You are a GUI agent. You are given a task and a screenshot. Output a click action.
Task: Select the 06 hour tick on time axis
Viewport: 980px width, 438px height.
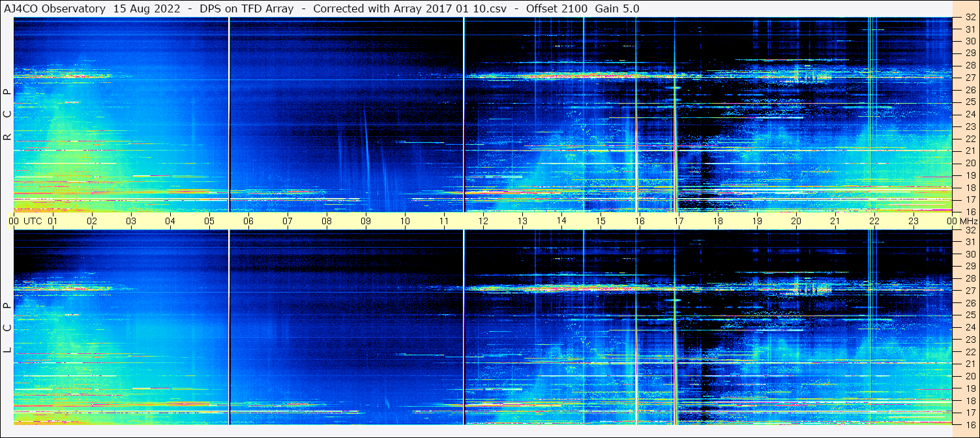248,221
